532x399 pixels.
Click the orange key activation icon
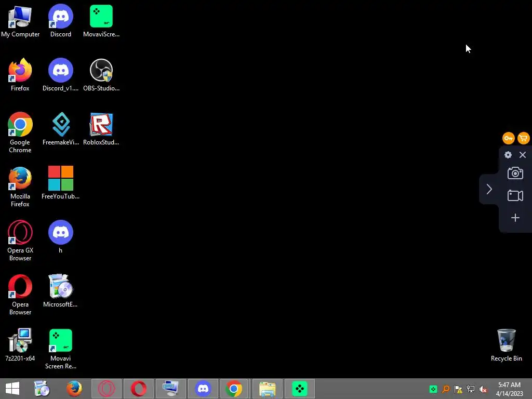click(x=508, y=138)
